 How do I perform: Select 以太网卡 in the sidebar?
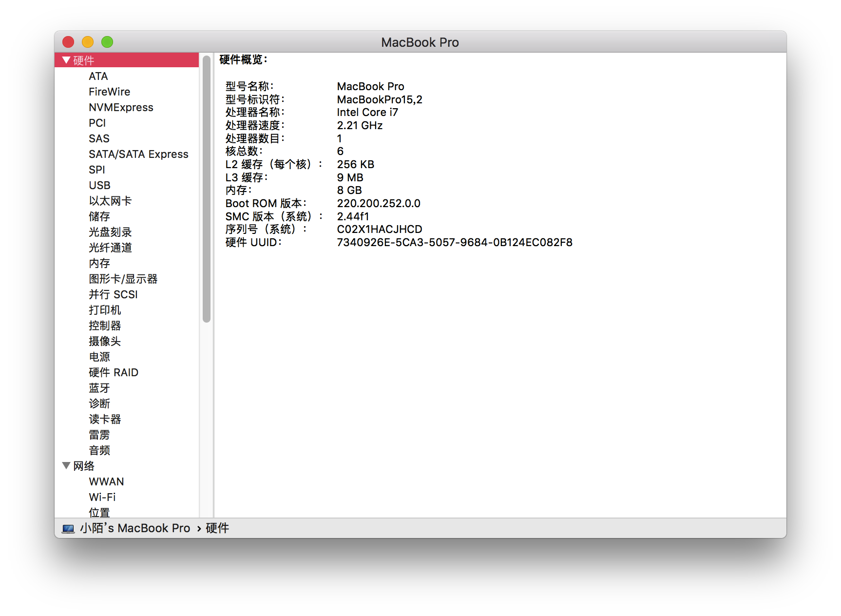click(x=110, y=201)
